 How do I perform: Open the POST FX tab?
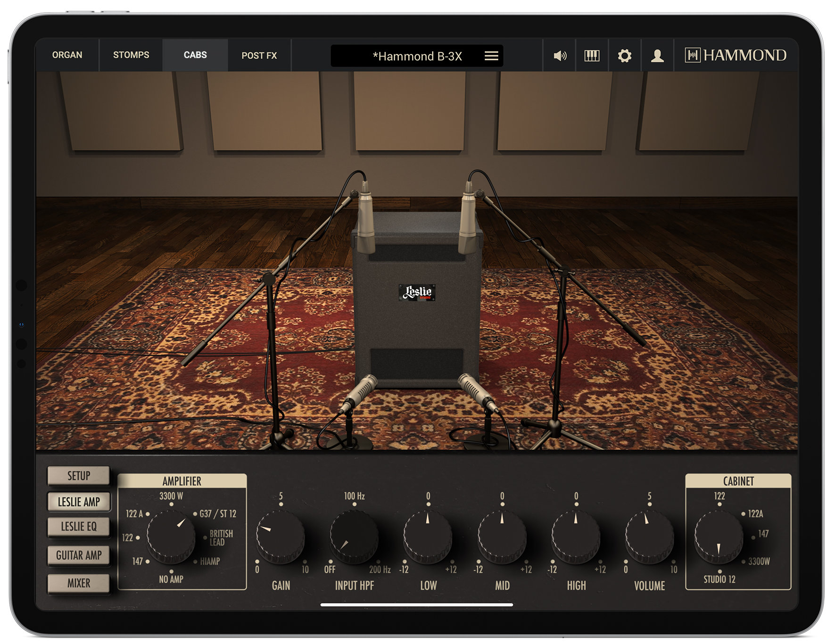coord(260,55)
